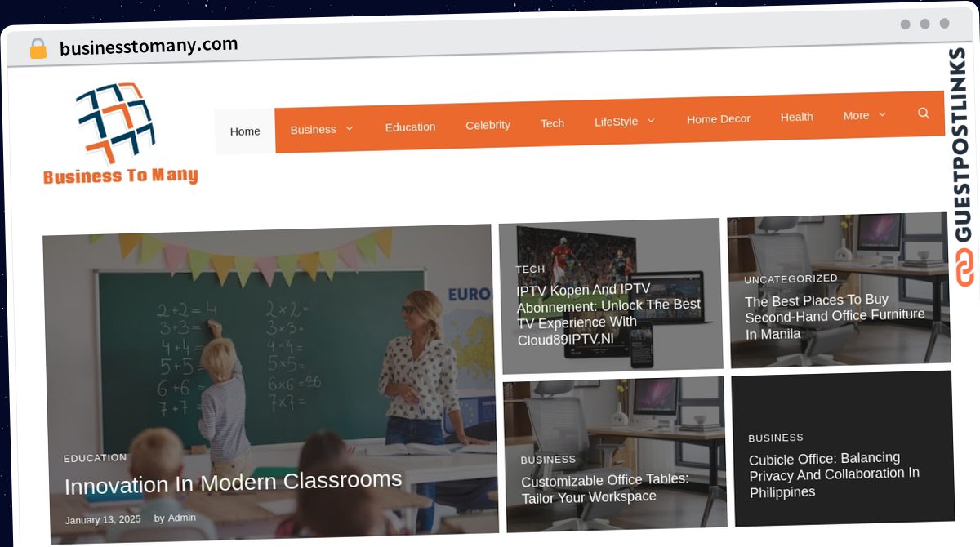Open 'Innovation In Modern Classrooms' article
The height and width of the screenshot is (547, 980).
[x=234, y=483]
